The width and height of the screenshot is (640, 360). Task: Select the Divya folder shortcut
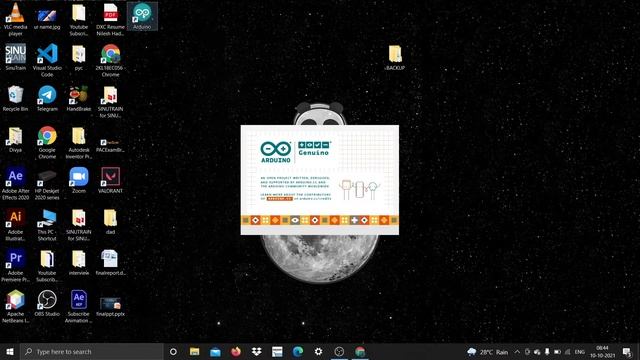click(16, 140)
